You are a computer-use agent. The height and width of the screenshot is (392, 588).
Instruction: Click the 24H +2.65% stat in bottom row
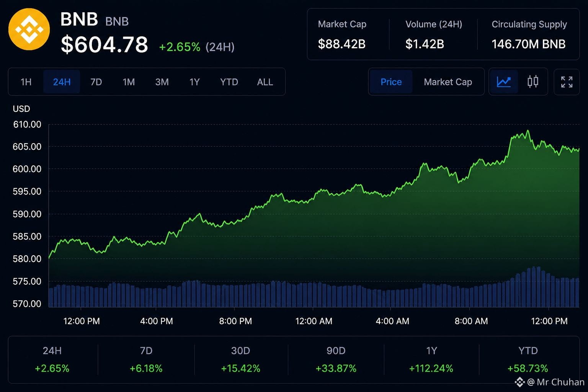52,359
